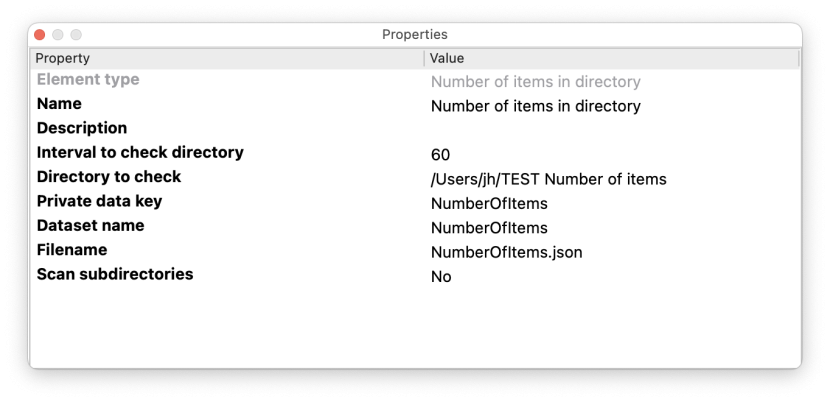Viewport: 830px width, 402px height.
Task: Click the empty Description value cell
Action: tap(612, 129)
